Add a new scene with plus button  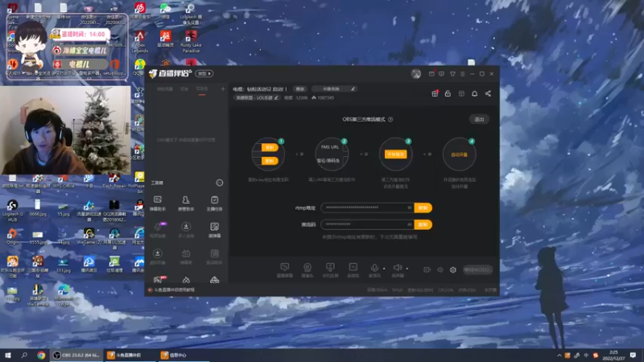(223, 88)
